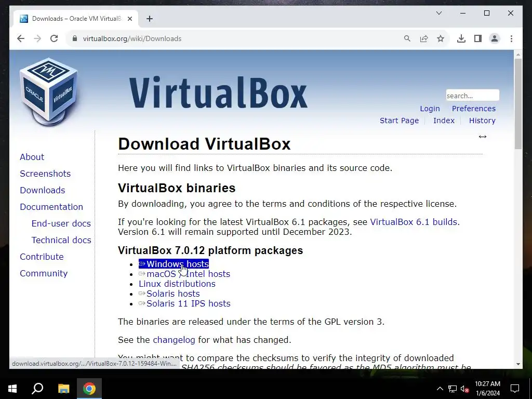Open Documentation in the sidebar
Viewport: 532px width, 399px height.
(51, 207)
